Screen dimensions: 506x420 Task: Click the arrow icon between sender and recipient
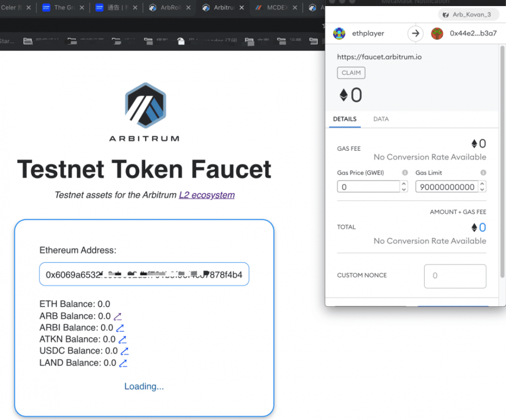(x=415, y=33)
